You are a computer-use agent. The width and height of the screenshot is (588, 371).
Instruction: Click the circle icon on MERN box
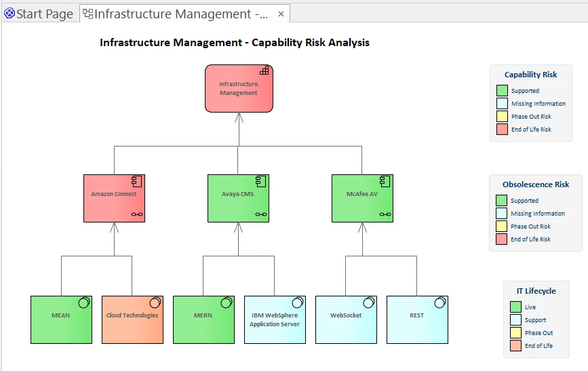(x=227, y=302)
